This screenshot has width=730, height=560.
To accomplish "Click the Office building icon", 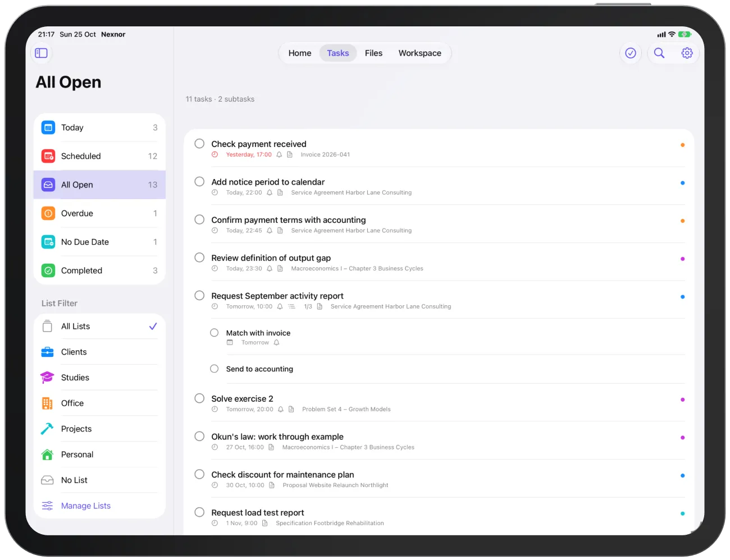I will pos(48,403).
